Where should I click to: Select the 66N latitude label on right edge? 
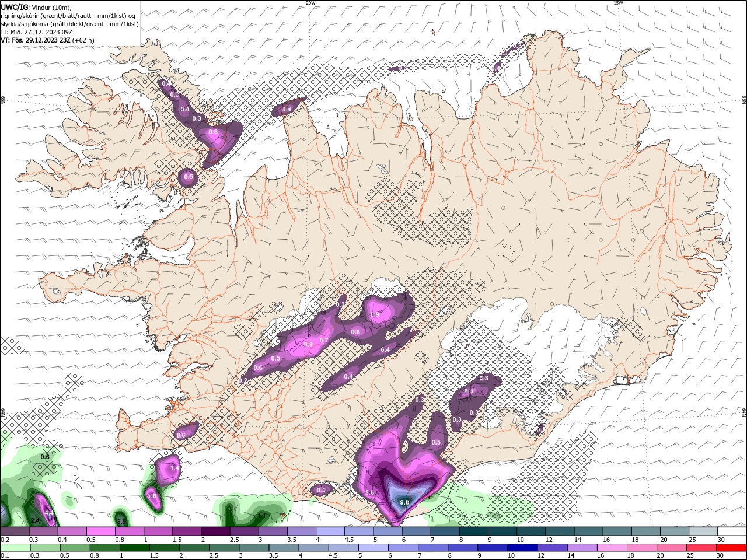(743, 100)
